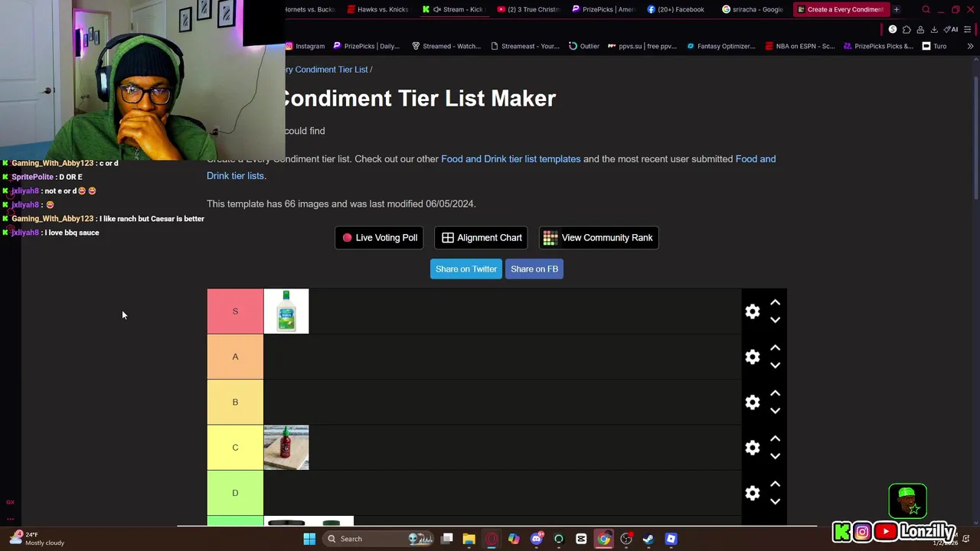This screenshot has width=980, height=551.
Task: Open settings gear for C tier row
Action: pyautogui.click(x=753, y=448)
